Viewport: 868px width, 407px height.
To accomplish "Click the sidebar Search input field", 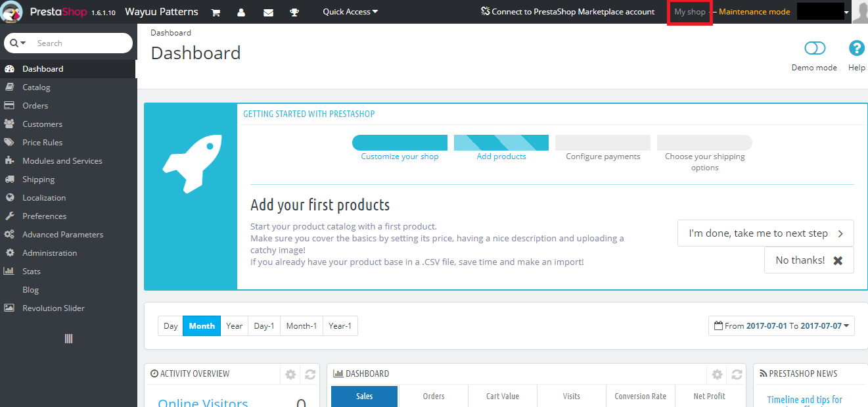I will (81, 43).
